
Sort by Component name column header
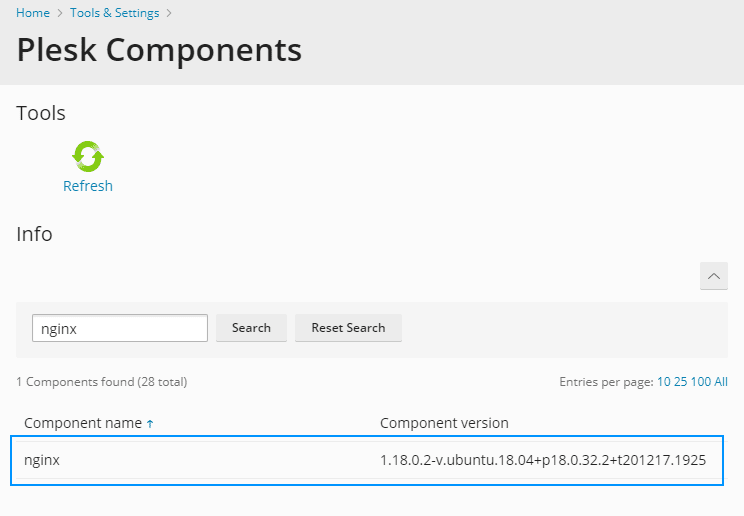click(x=83, y=423)
